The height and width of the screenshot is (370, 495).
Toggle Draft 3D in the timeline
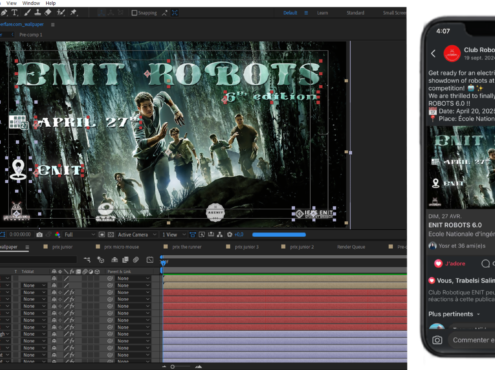(x=101, y=260)
